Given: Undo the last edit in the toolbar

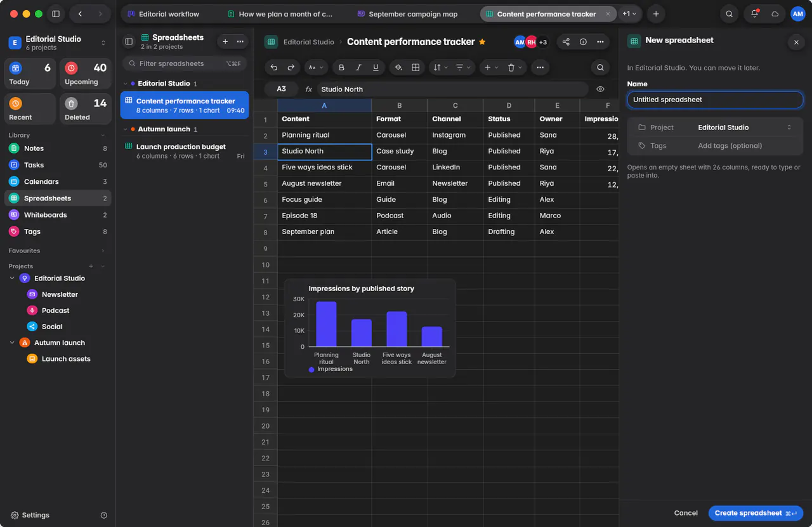Looking at the screenshot, I should click(274, 67).
